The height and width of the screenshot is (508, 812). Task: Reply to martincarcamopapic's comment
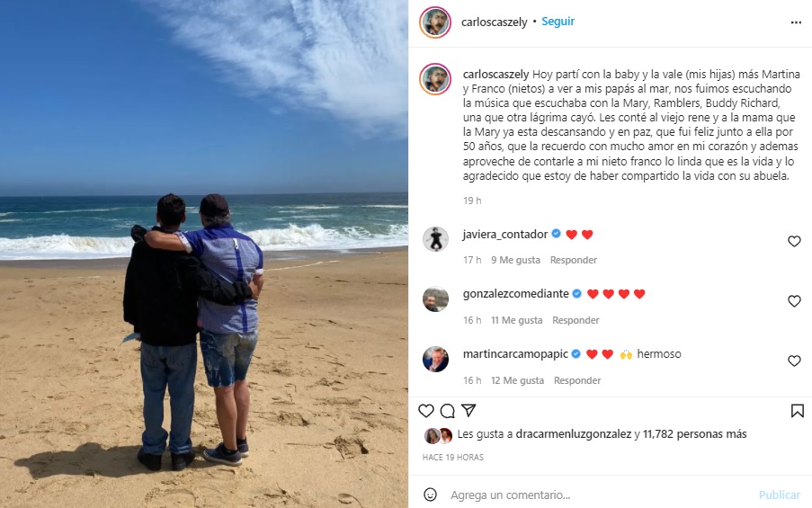click(x=577, y=380)
